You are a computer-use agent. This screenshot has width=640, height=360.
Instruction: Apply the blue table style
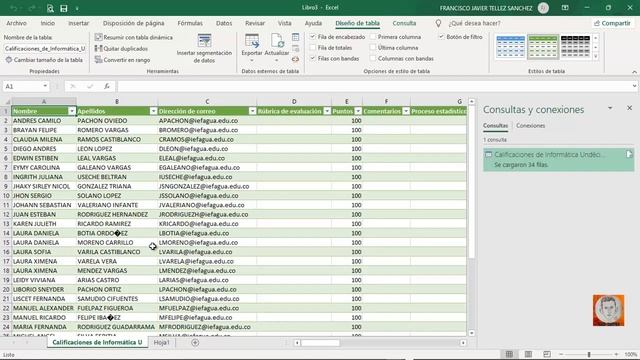tap(510, 47)
